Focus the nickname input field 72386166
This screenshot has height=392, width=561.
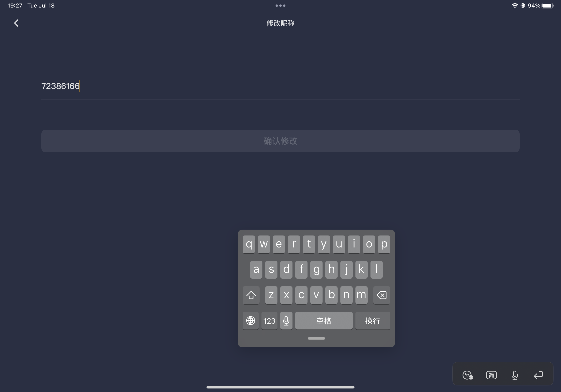pyautogui.click(x=280, y=86)
